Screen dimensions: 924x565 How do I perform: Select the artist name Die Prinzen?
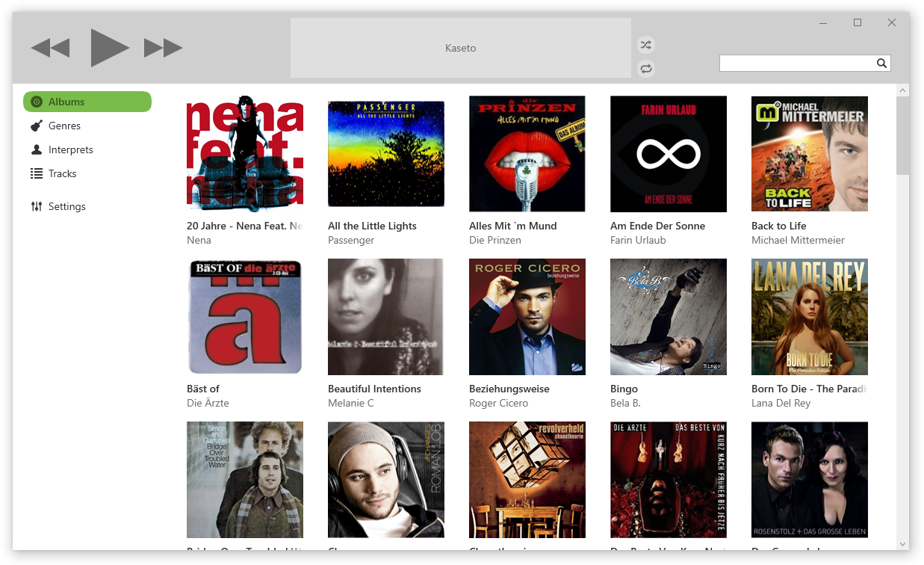pyautogui.click(x=495, y=240)
